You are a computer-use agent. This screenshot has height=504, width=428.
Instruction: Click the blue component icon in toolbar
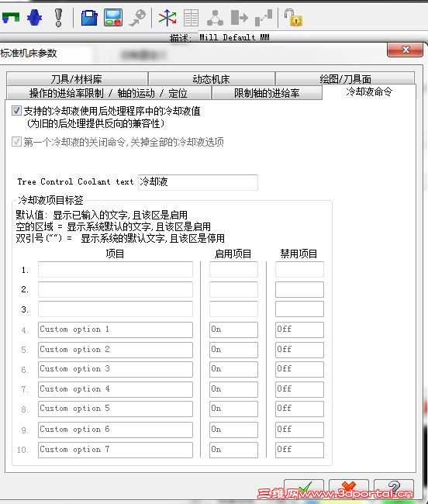pos(35,17)
